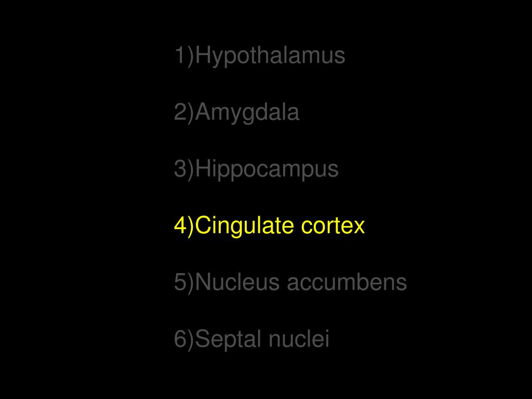The height and width of the screenshot is (399, 532).
Task: Click the yellow number 4 marker
Action: (x=180, y=225)
